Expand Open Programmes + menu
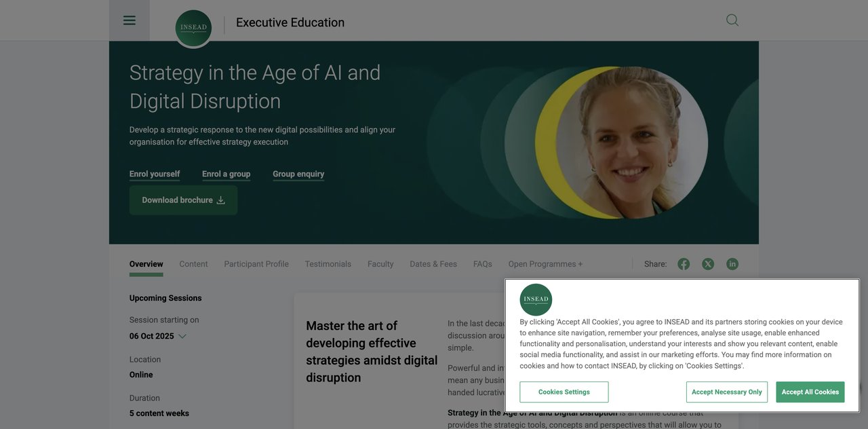 (545, 264)
